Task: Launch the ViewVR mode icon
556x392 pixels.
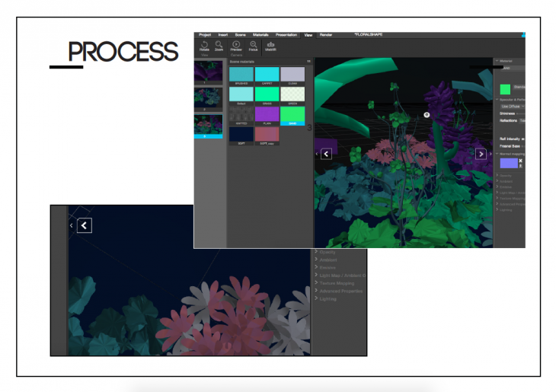Action: tap(270, 46)
